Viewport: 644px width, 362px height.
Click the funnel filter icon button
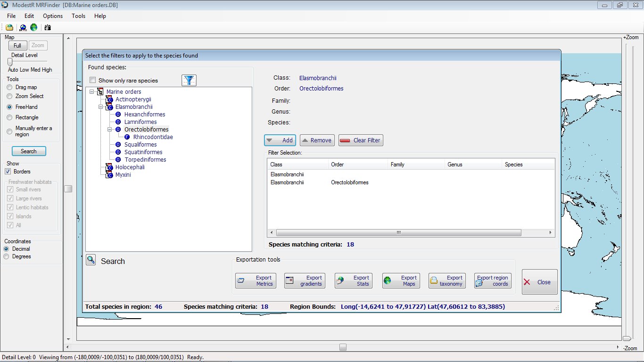[x=189, y=80]
